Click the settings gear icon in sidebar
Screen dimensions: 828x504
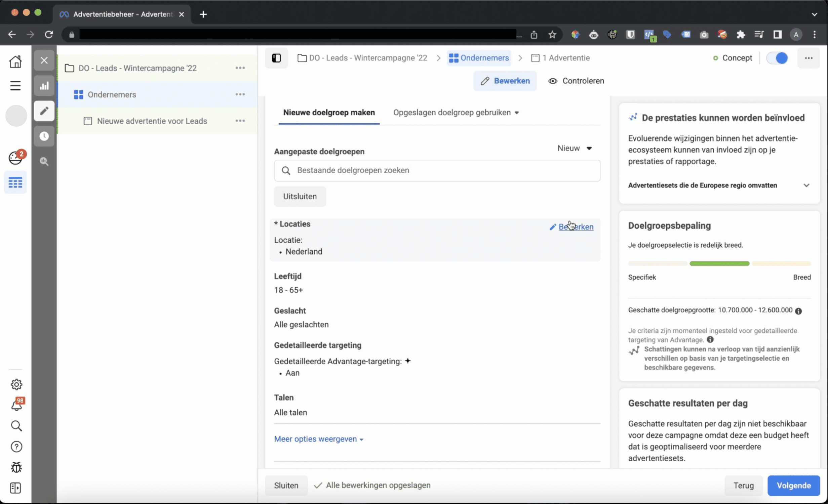16,384
